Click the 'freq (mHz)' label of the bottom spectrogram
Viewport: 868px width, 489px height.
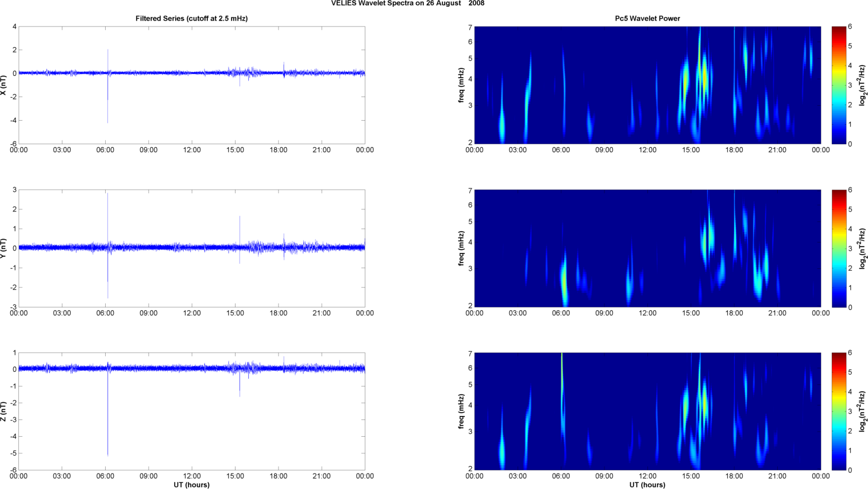tap(461, 411)
